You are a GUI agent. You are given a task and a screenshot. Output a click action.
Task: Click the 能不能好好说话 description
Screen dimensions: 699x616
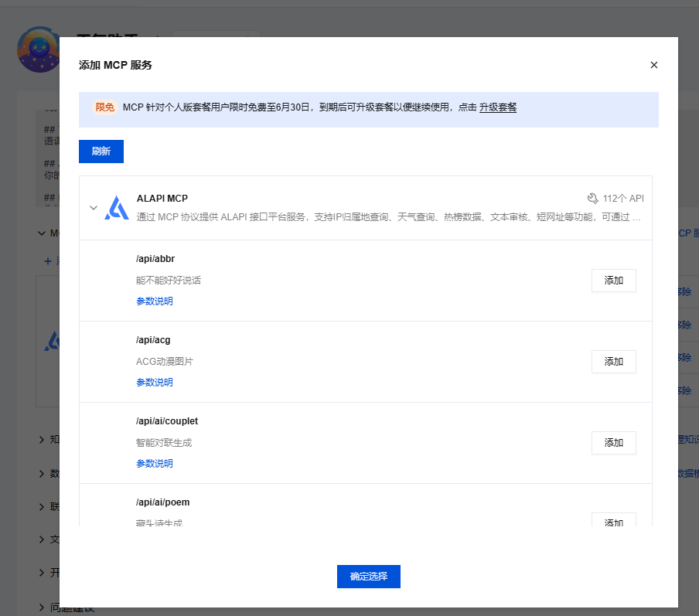pos(169,281)
